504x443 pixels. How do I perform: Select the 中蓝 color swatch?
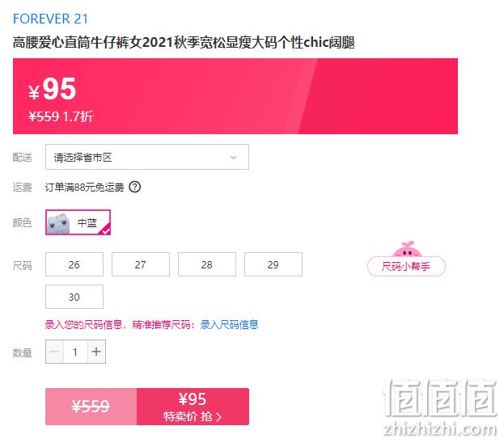click(78, 222)
